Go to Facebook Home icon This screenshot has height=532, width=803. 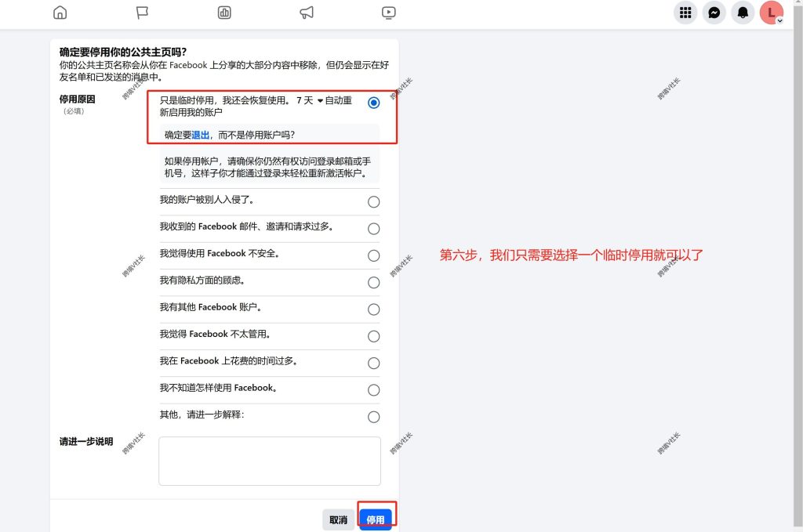click(x=60, y=13)
